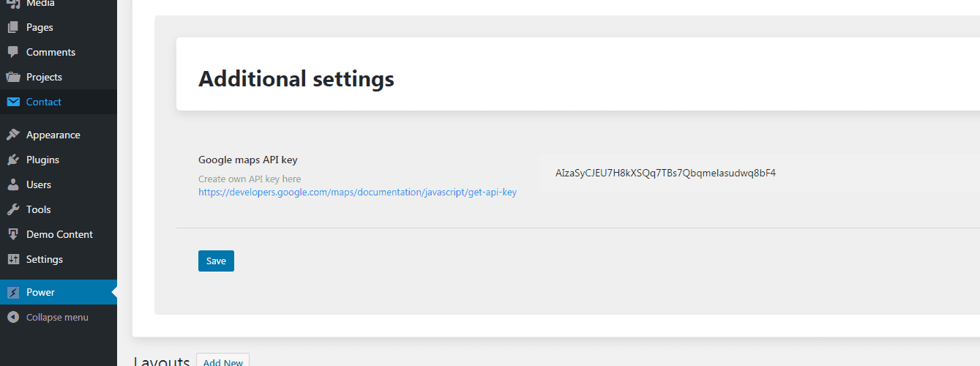This screenshot has height=366, width=980.
Task: Click the Appearance paintbrush icon
Action: pyautogui.click(x=12, y=135)
